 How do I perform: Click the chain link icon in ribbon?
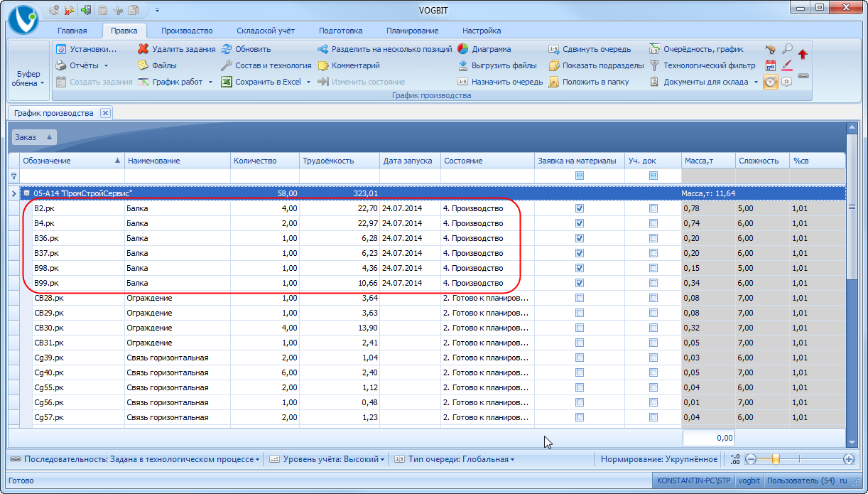coord(803,75)
